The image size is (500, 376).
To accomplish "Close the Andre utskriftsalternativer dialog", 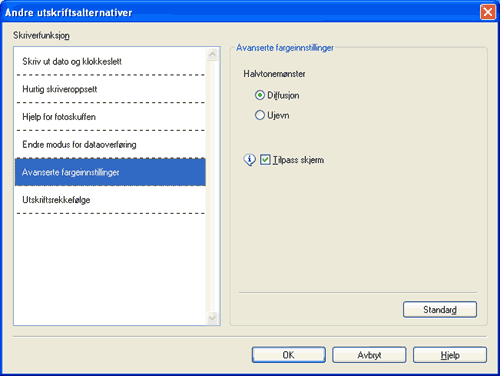I will coord(488,12).
